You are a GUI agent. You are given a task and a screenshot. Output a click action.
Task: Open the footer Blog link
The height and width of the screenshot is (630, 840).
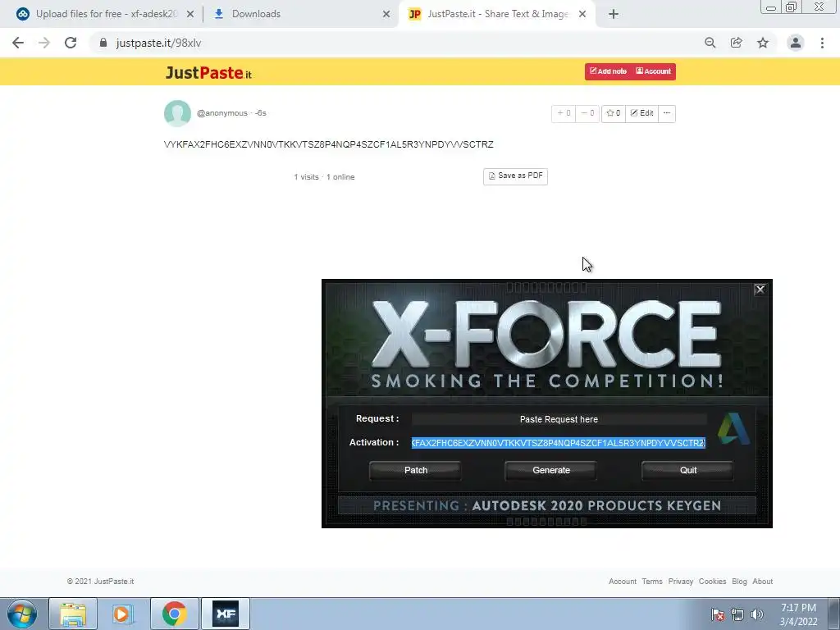[x=739, y=582]
